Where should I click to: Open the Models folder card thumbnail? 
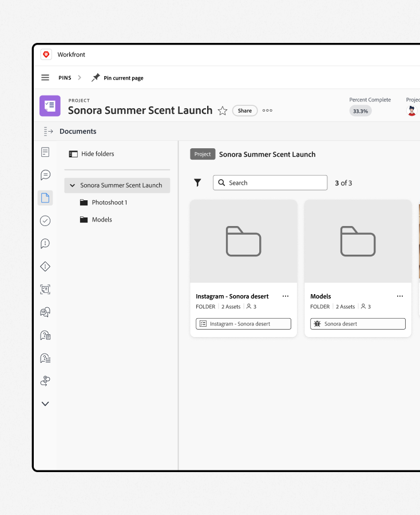point(358,241)
